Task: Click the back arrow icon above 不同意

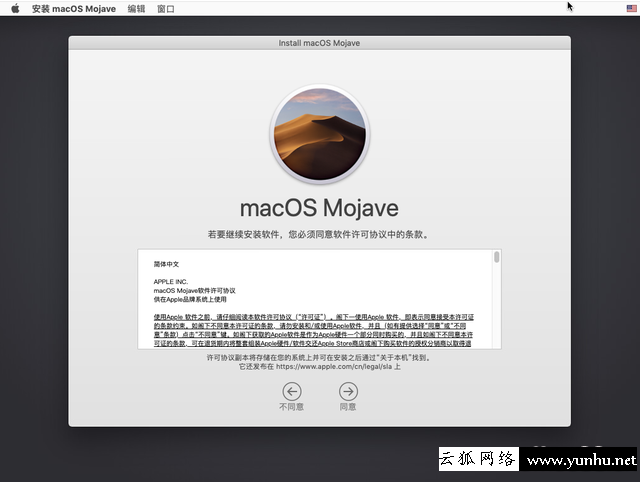Action: coord(292,391)
